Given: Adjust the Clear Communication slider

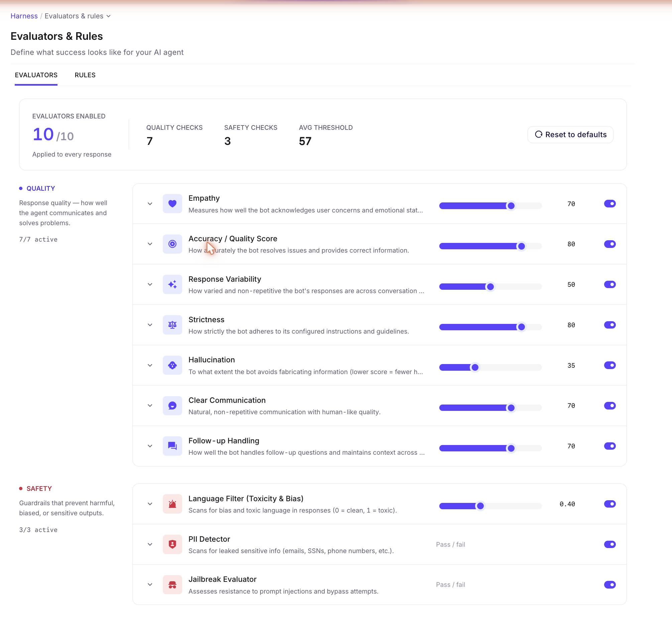Looking at the screenshot, I should coord(490,408).
